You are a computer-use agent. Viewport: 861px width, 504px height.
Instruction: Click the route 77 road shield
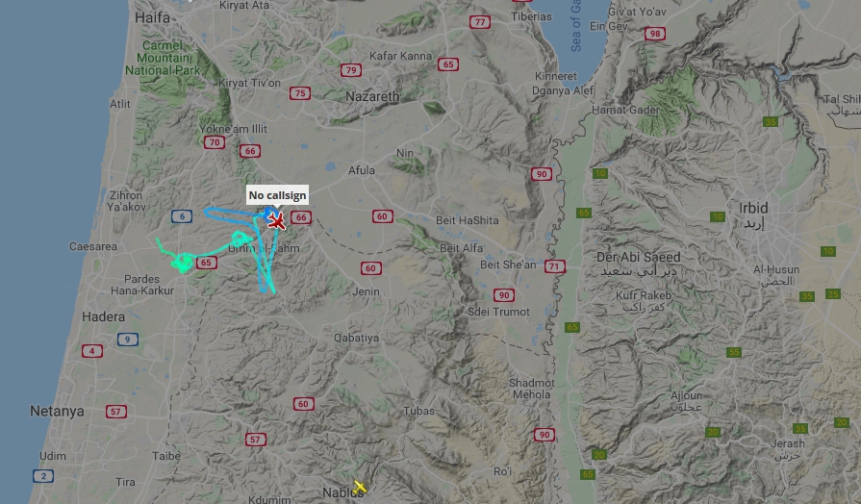pyautogui.click(x=480, y=22)
